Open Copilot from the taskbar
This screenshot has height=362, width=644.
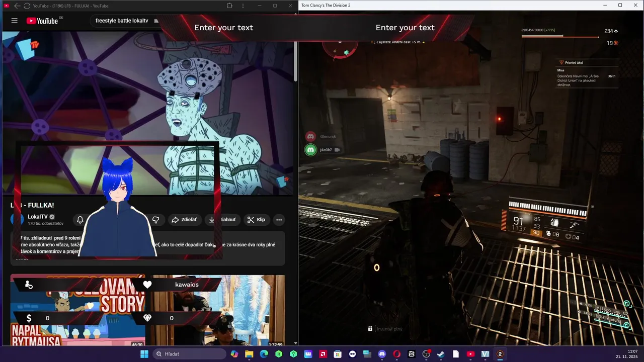click(234, 354)
